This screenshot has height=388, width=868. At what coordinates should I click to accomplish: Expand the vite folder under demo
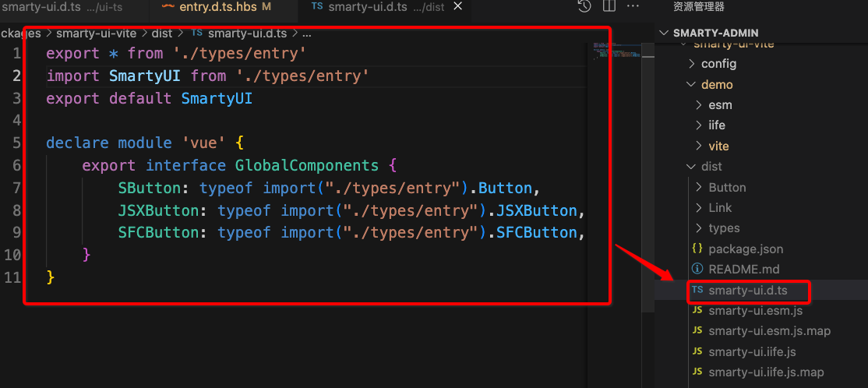point(718,146)
